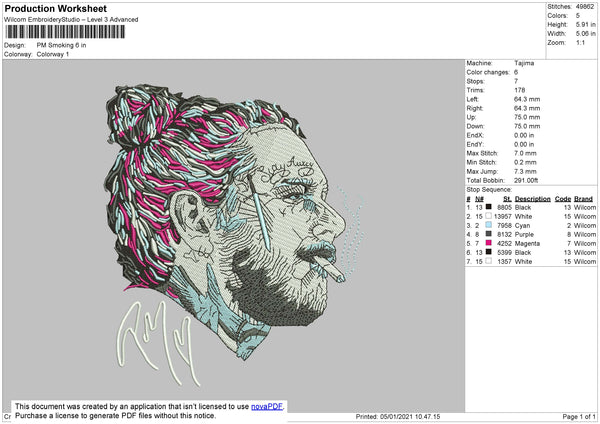Click the Description column header
This screenshot has height=424, width=600.
click(533, 199)
